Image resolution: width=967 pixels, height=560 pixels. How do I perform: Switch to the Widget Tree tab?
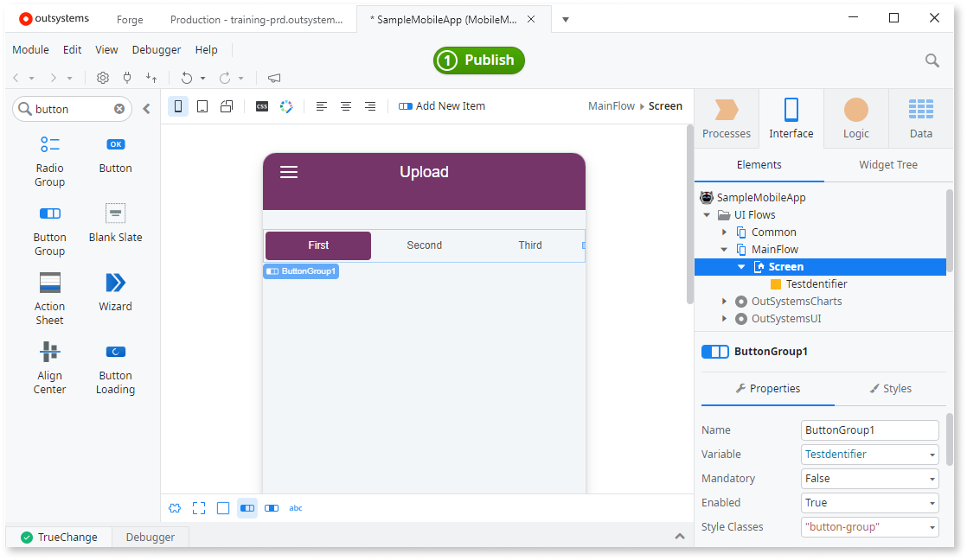(887, 164)
